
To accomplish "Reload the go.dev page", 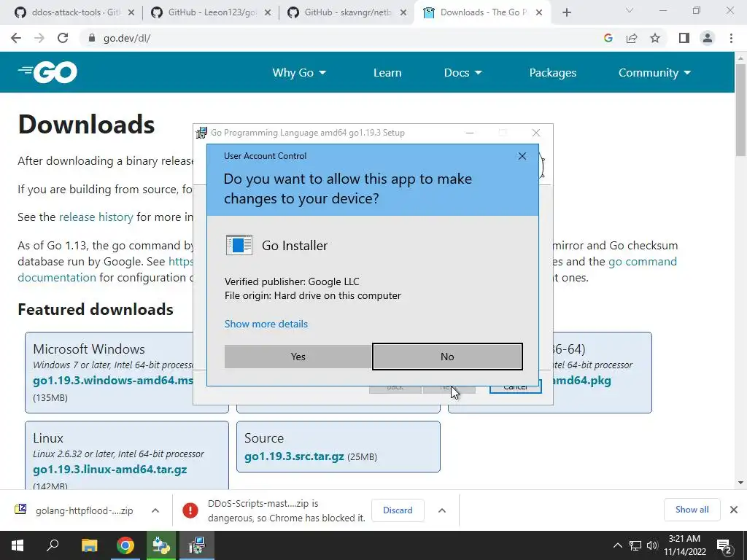I will point(63,38).
